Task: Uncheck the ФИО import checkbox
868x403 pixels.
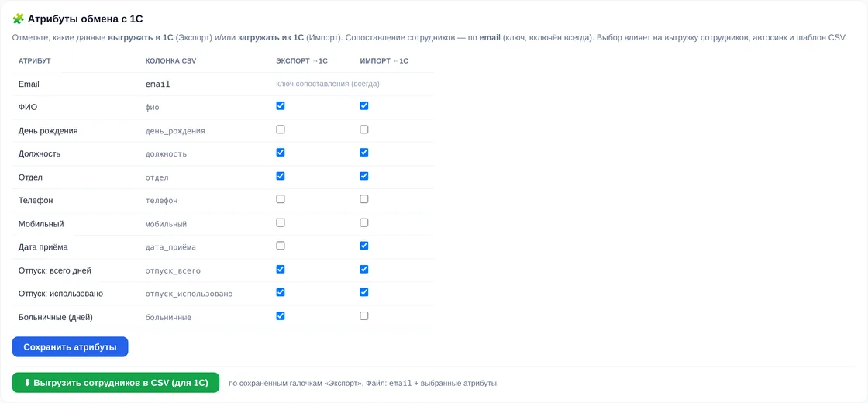Action: 363,105
